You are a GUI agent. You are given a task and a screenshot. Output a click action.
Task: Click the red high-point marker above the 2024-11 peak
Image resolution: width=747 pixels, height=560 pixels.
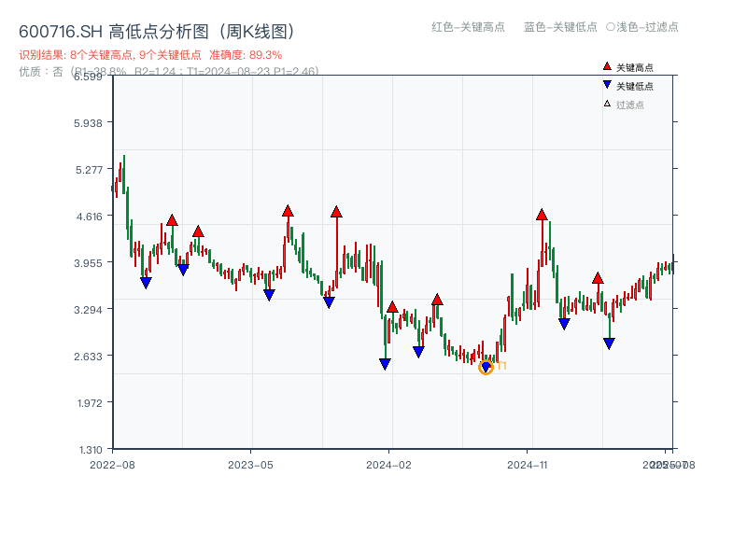click(543, 215)
